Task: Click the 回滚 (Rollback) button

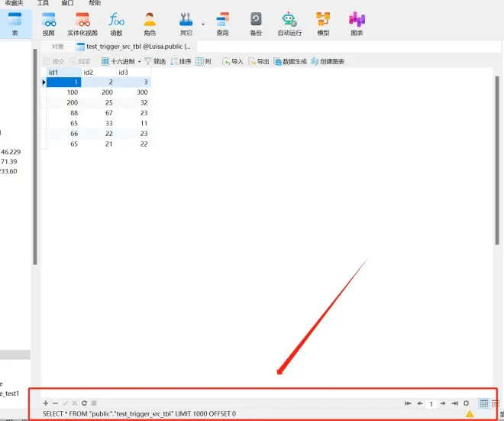Action: coord(79,61)
